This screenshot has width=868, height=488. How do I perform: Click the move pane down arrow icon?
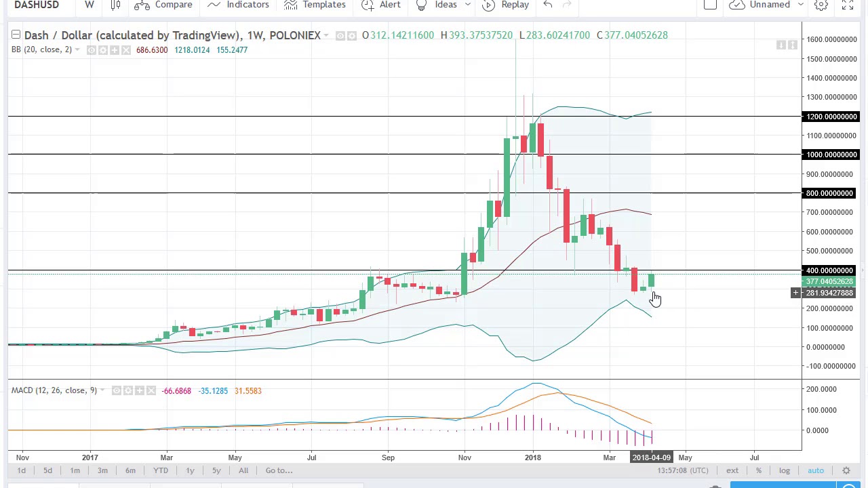click(x=781, y=45)
